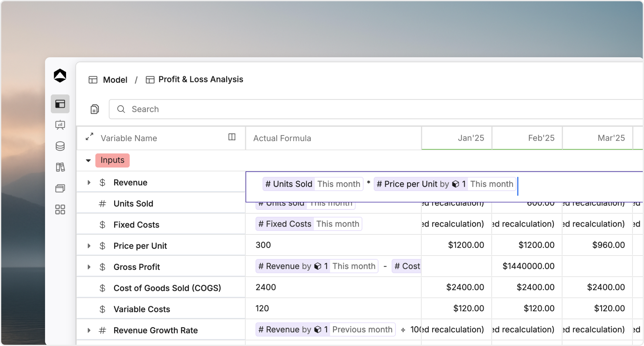
Task: Click the hash icon on Units Sold row
Action: click(x=102, y=203)
